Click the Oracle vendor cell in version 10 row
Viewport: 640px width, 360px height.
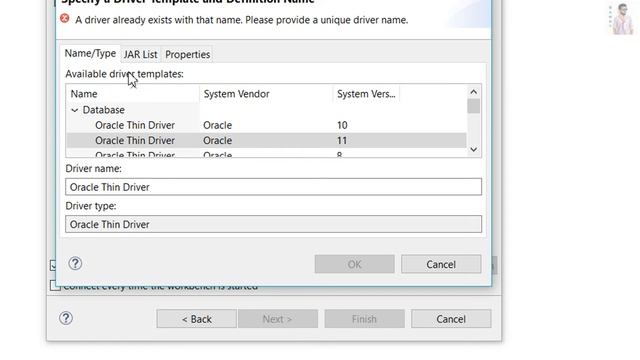(218, 125)
